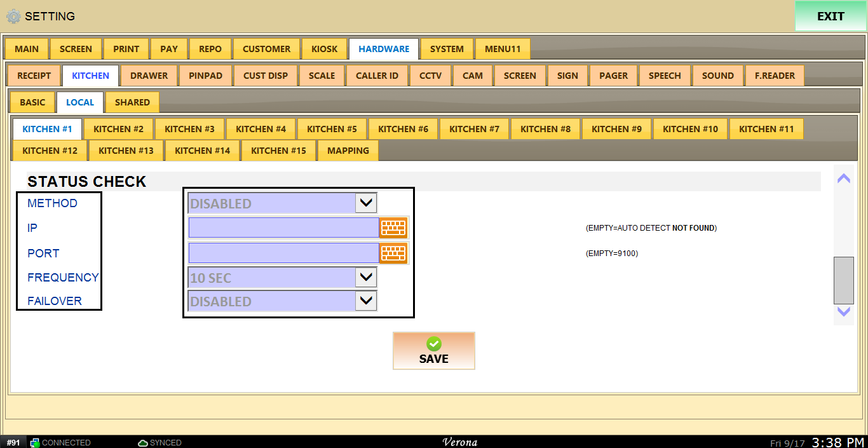Screen dimensions: 868x448
Task: Switch to the RECEIPT hardware tab
Action: [x=34, y=76]
